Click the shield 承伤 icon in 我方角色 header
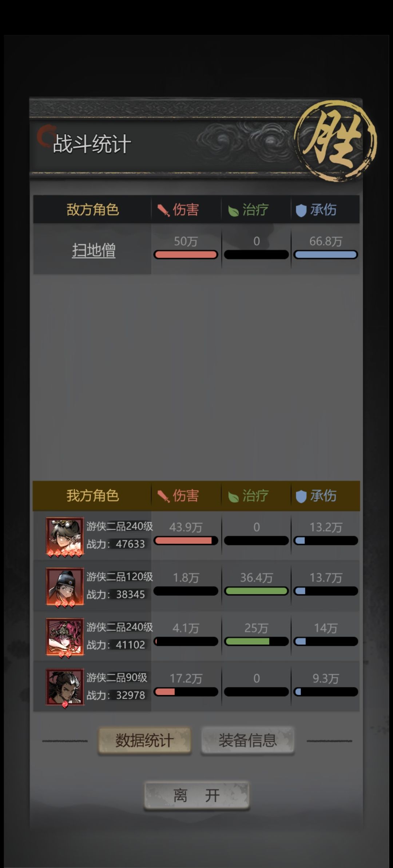Image resolution: width=393 pixels, height=868 pixels. pyautogui.click(x=301, y=496)
